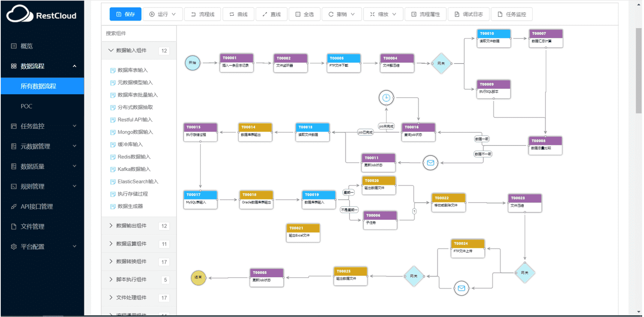Select the 执行存储过程 component in list

click(129, 194)
